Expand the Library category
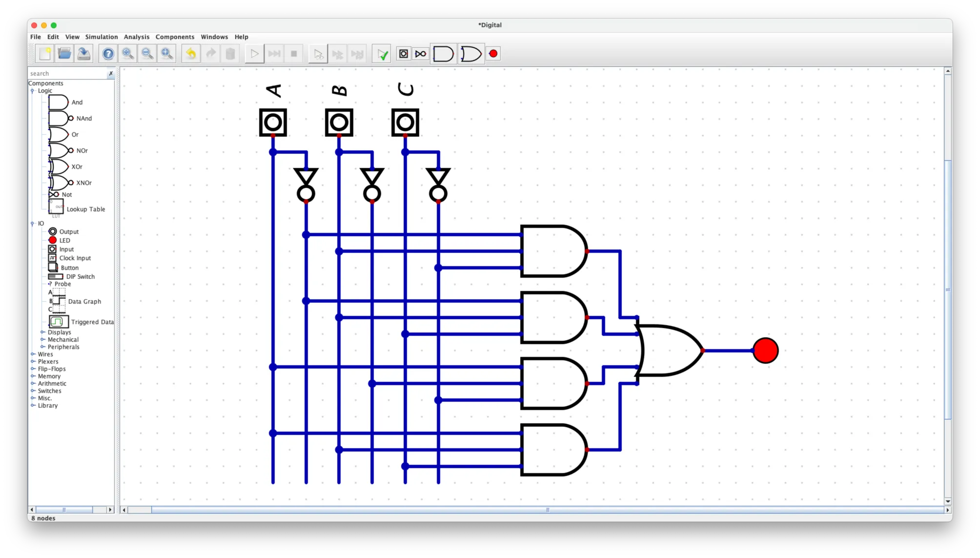Screen dimensions: 980x558 point(33,406)
